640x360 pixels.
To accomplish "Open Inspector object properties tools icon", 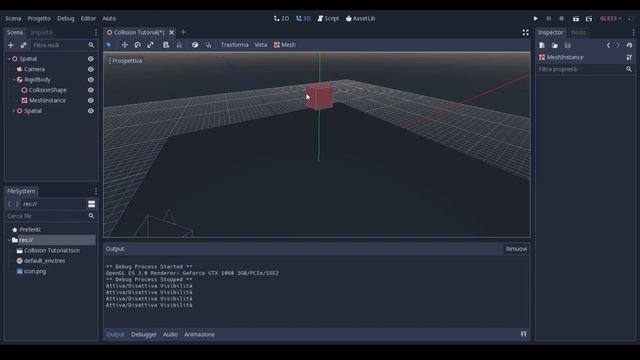I will point(629,58).
